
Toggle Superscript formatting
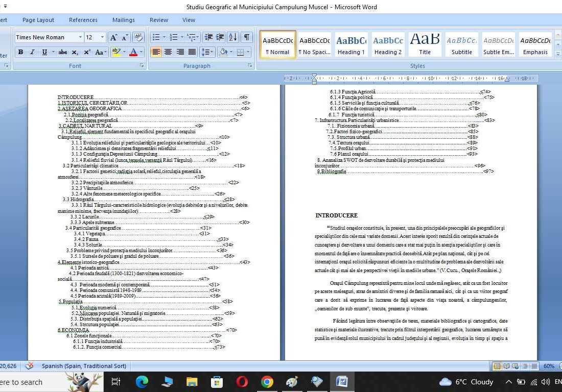point(87,52)
